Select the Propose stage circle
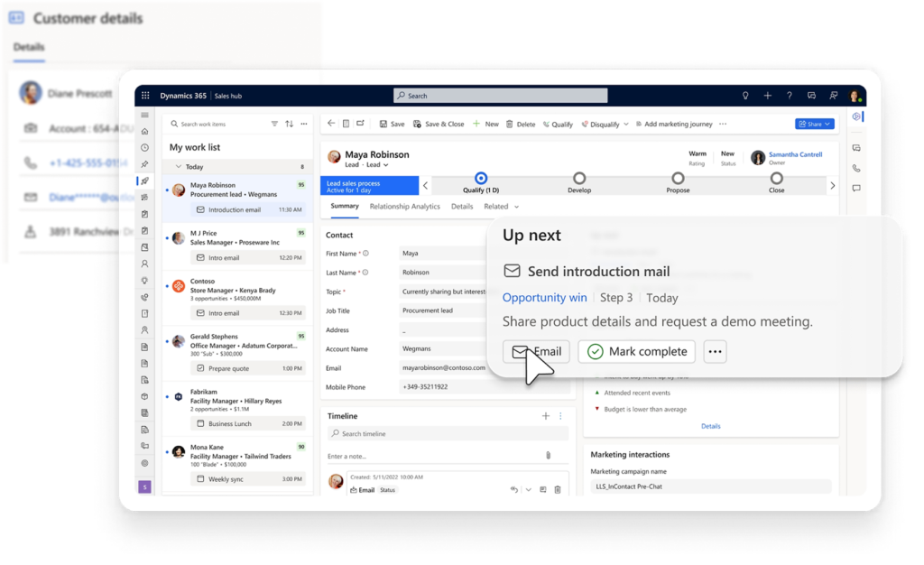The height and width of the screenshot is (565, 924). tap(678, 179)
